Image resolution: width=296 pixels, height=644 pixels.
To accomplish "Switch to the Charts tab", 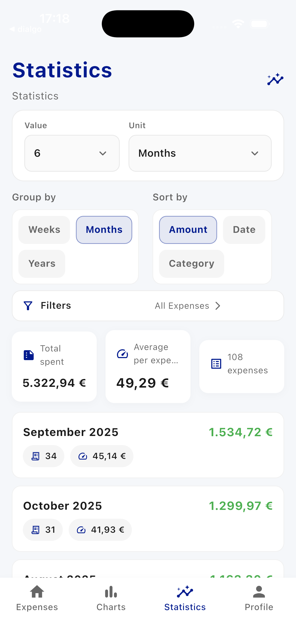I will [111, 598].
